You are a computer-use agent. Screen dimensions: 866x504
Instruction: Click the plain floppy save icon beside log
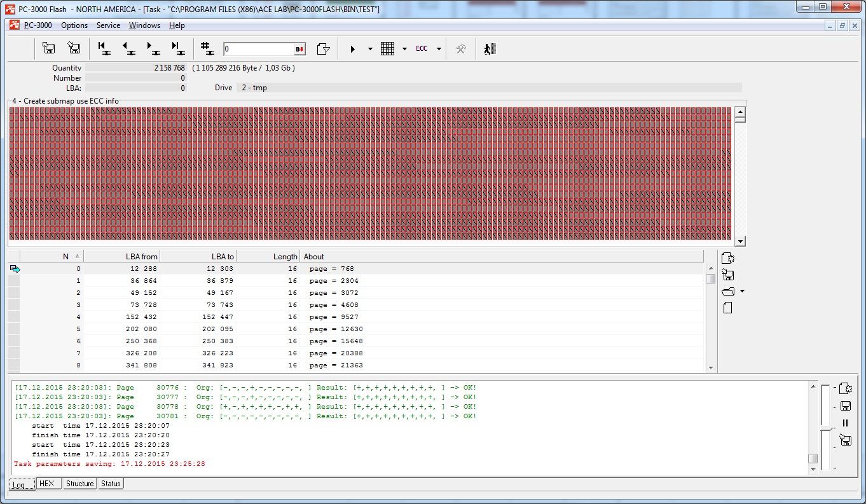(845, 405)
